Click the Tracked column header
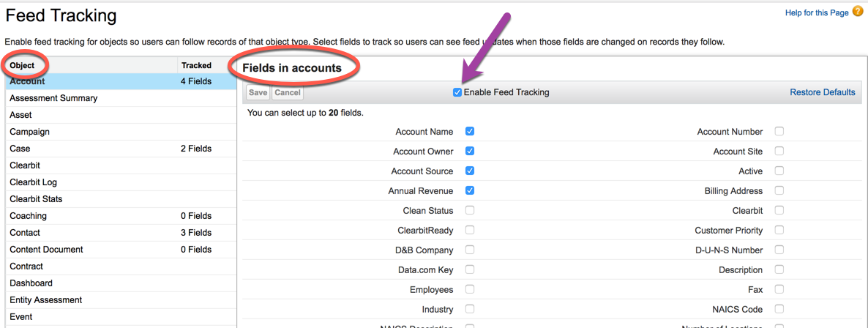 196,65
